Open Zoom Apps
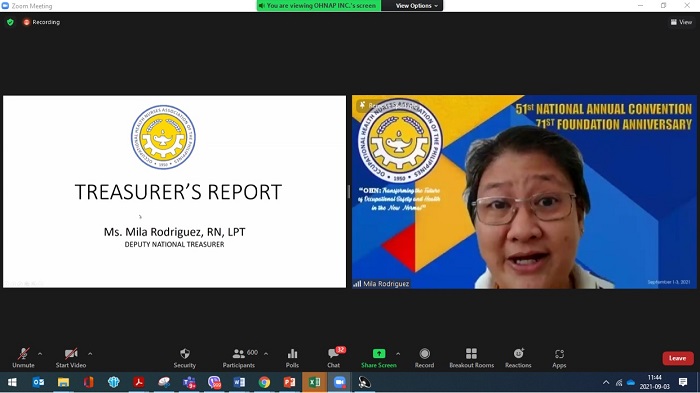 559,358
